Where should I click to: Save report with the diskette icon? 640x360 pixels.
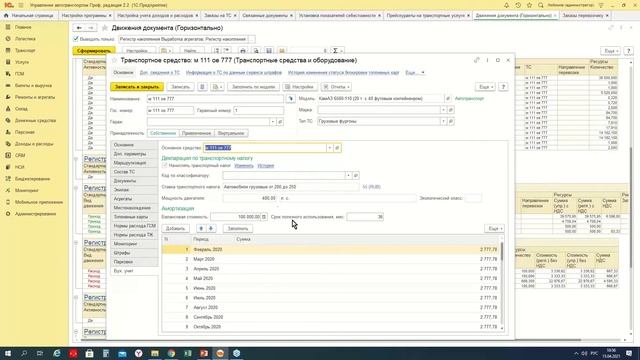[269, 51]
